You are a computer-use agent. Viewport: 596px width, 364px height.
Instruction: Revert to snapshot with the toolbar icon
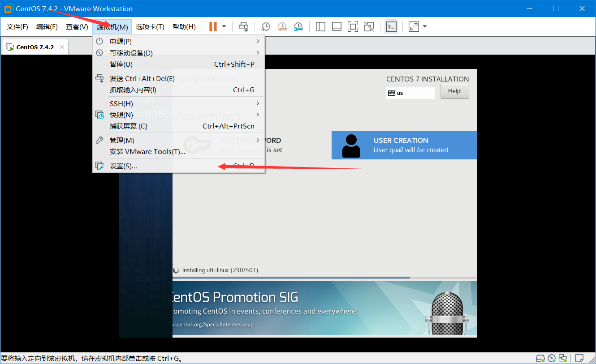click(282, 26)
